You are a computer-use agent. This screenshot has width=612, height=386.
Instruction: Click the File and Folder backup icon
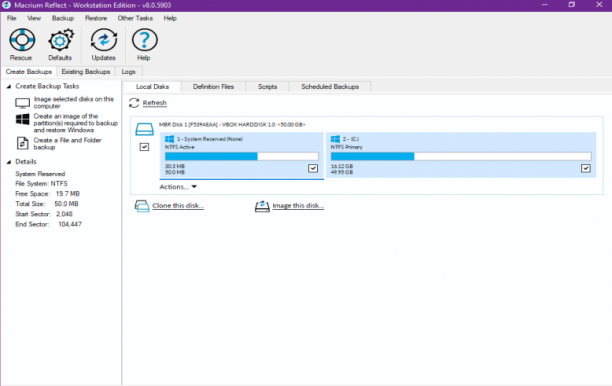[22, 143]
